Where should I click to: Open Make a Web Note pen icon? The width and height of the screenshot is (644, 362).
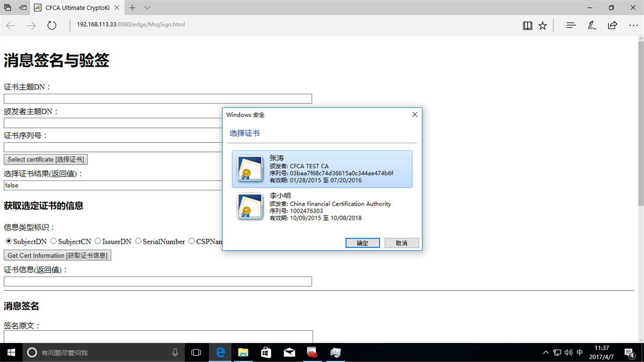[592, 25]
